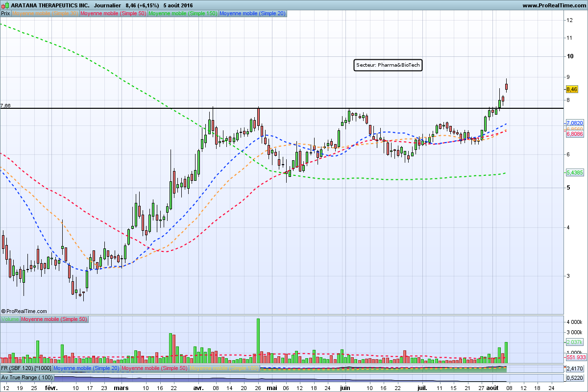
Task: Click the 5 août 2016 date in title
Action: pos(178,5)
